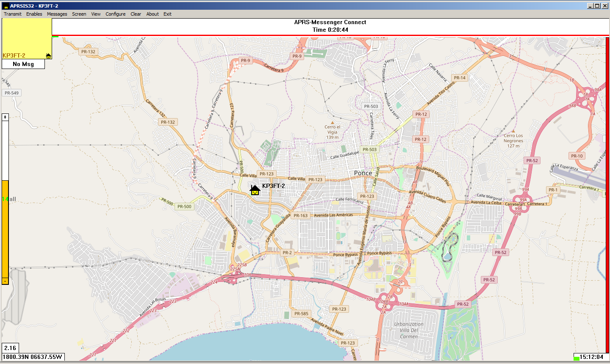Expand the Screen menu

click(x=79, y=14)
